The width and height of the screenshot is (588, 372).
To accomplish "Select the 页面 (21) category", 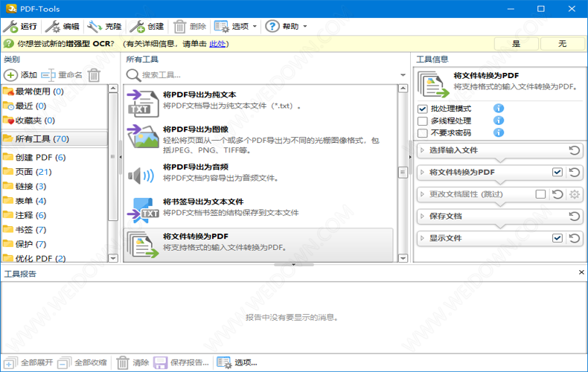I will [x=55, y=172].
